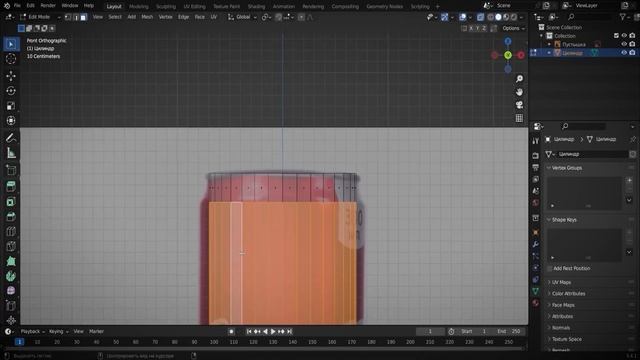
Task: Switch to the UV Editing workspace tab
Action: (x=194, y=7)
